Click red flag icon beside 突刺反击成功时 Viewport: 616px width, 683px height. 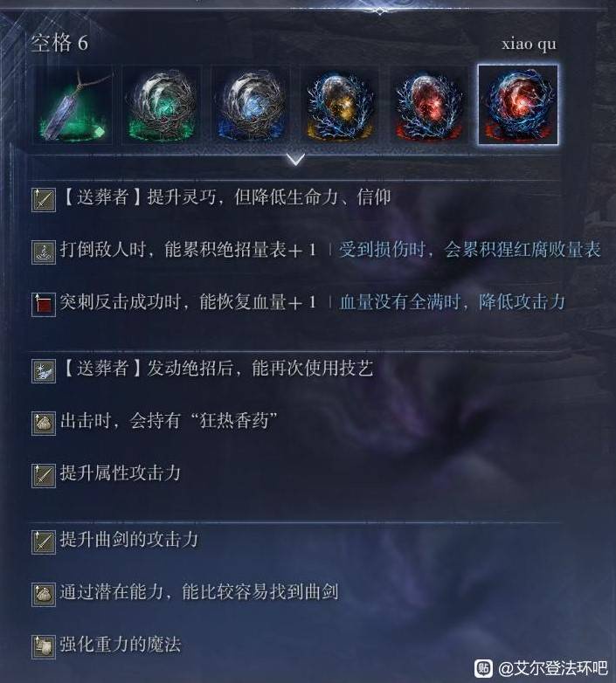coord(44,305)
